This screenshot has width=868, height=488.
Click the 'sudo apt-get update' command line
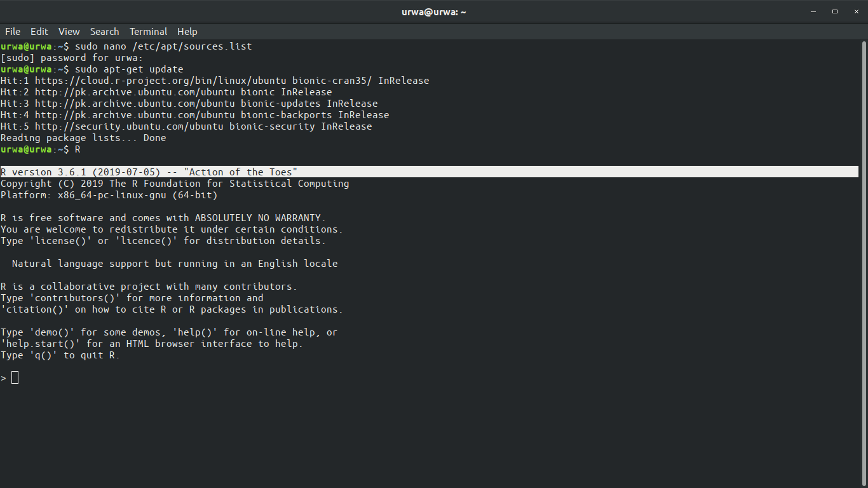92,69
